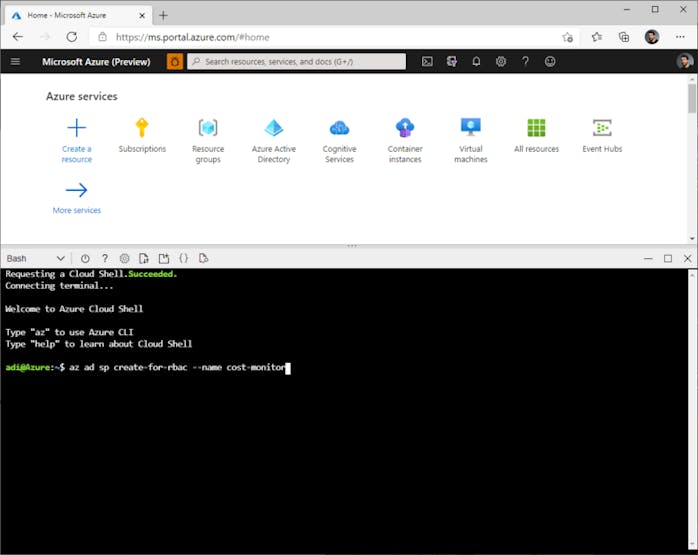Click the site info lock icon
Viewport: 698px width, 555px height.
[x=102, y=37]
